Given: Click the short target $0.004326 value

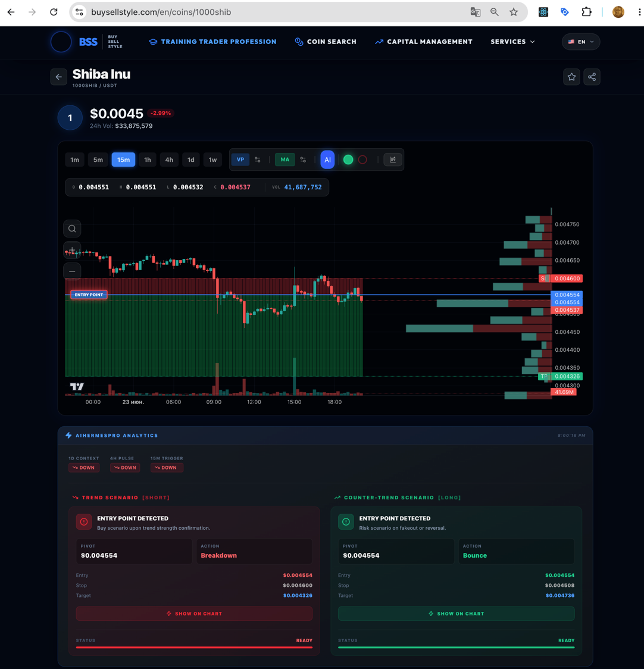Looking at the screenshot, I should [298, 596].
